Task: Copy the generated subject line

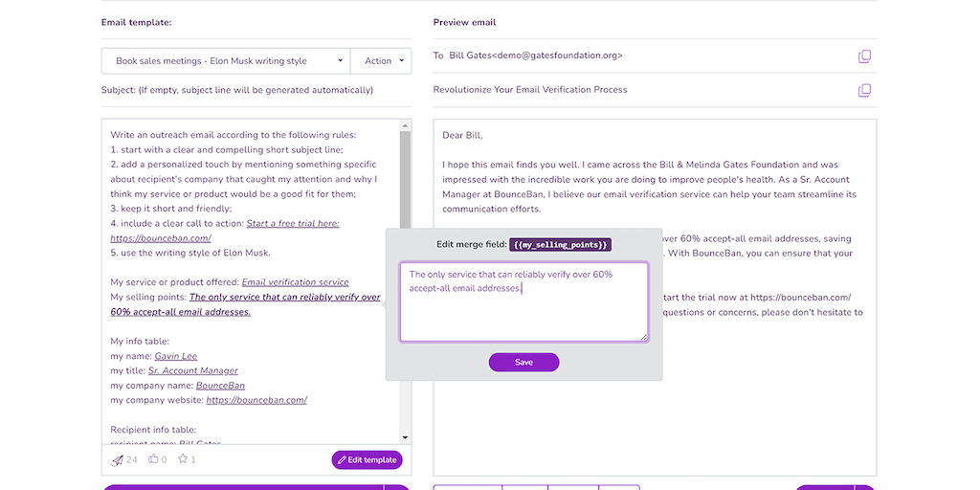Action: pyautogui.click(x=864, y=91)
